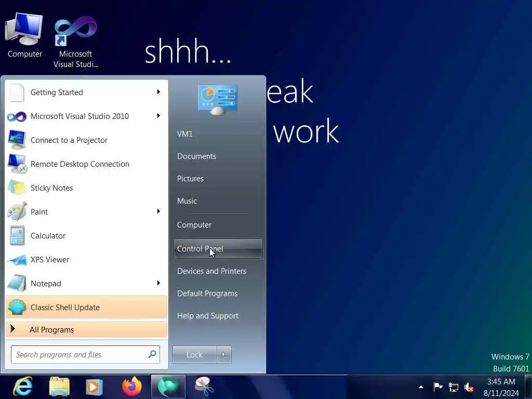This screenshot has width=532, height=399.
Task: Open Paint from the Start menu
Action: click(87, 212)
